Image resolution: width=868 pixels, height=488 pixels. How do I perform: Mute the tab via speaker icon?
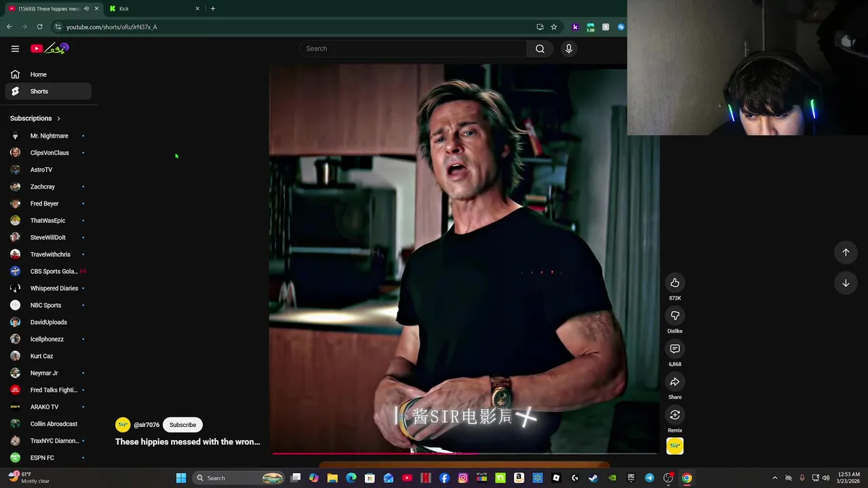pyautogui.click(x=86, y=9)
